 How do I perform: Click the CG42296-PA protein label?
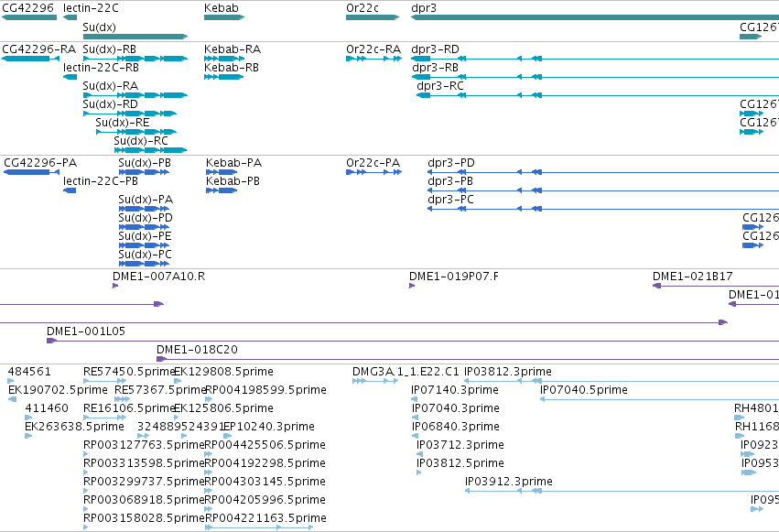[40, 163]
